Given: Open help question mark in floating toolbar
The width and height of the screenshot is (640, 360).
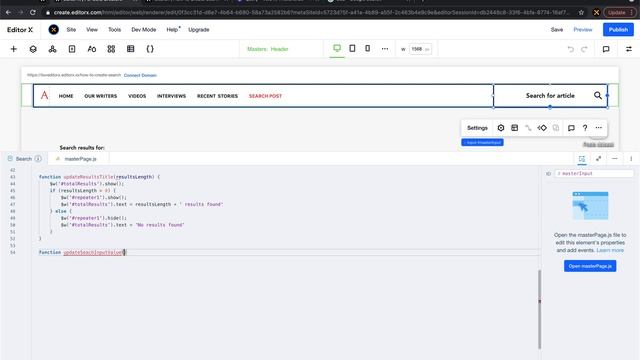Looking at the screenshot, I should tap(585, 128).
